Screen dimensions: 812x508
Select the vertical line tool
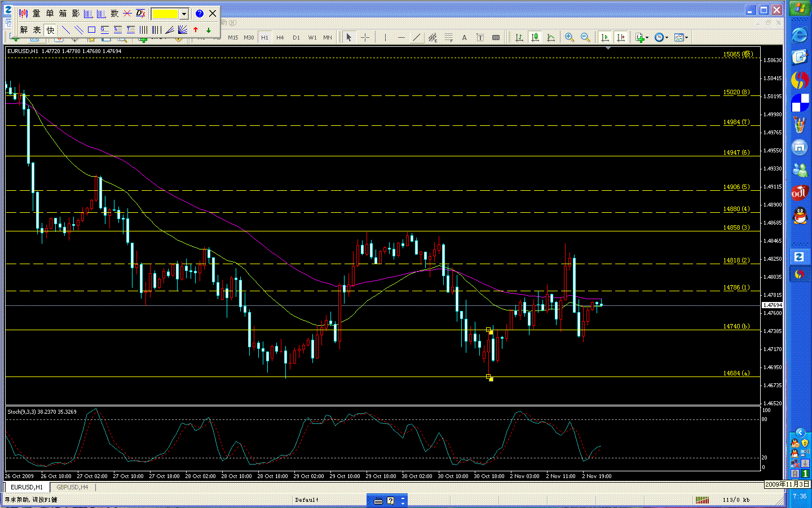pos(385,37)
